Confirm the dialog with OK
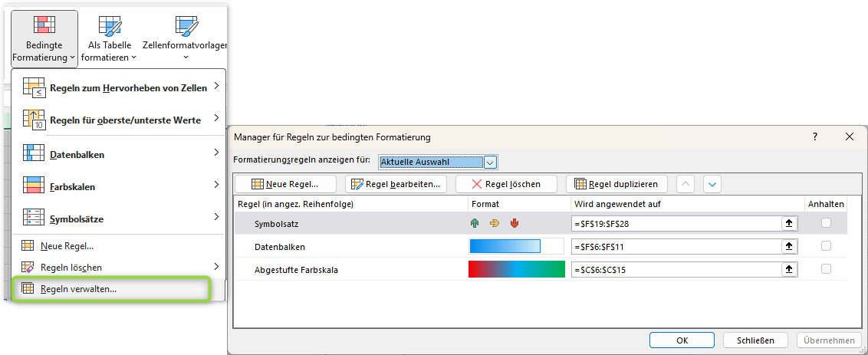This screenshot has width=868, height=355. click(682, 340)
